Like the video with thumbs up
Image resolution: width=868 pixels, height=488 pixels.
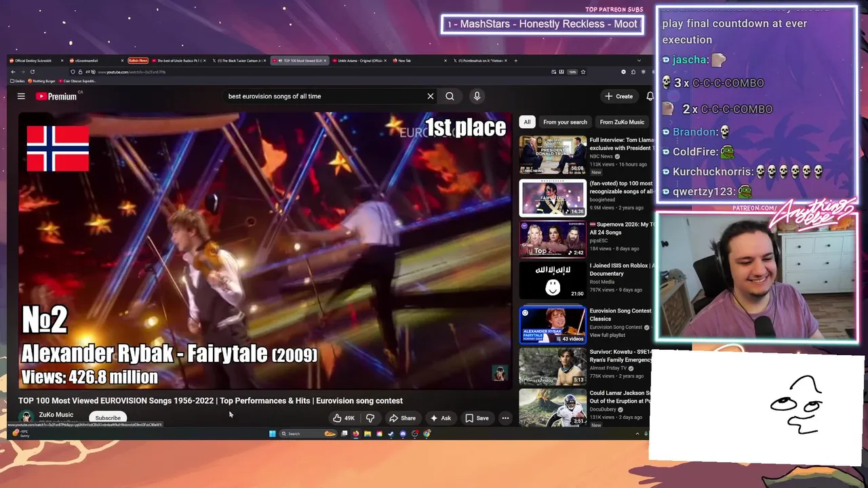(344, 418)
